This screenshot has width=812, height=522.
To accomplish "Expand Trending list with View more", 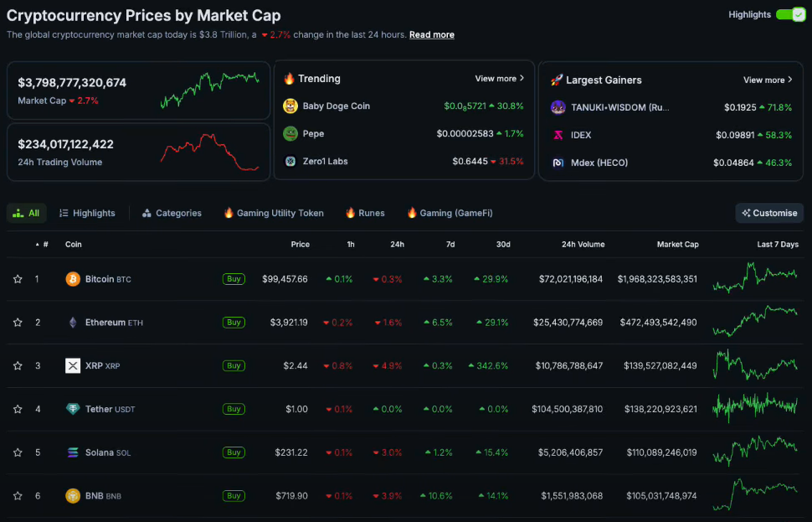I will click(499, 79).
